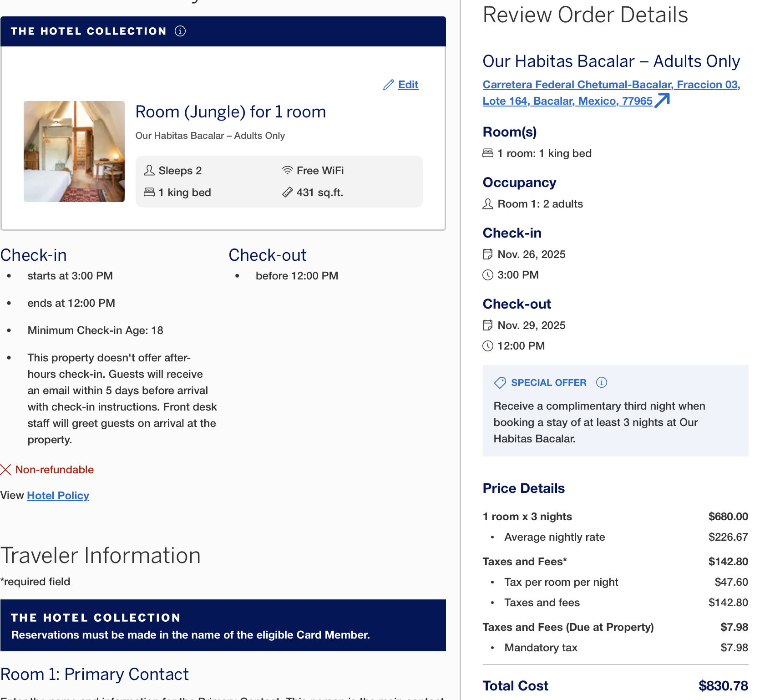Open the Hotel Policy link

tap(58, 496)
